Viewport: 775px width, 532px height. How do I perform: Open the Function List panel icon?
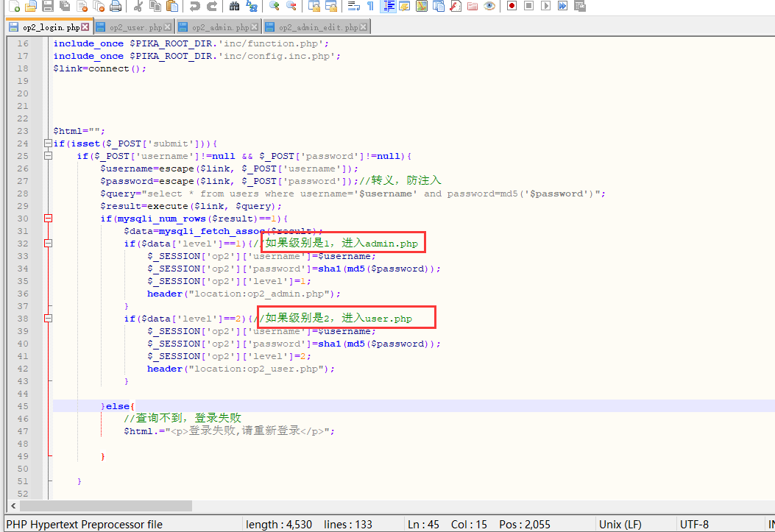pyautogui.click(x=456, y=6)
